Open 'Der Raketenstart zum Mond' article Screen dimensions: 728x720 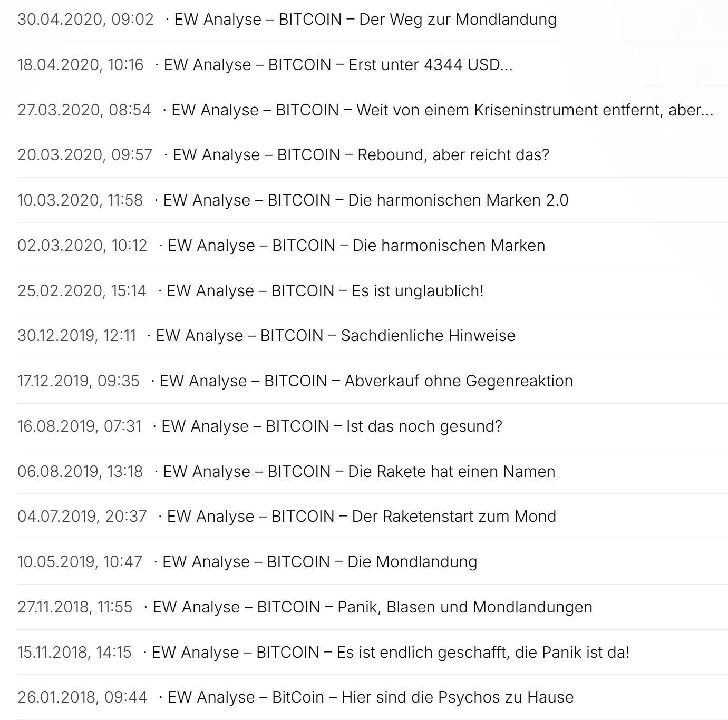point(361,517)
